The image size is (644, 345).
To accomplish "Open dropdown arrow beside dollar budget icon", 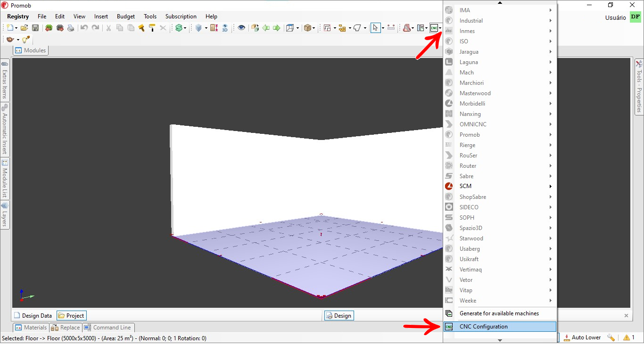I will coord(185,28).
